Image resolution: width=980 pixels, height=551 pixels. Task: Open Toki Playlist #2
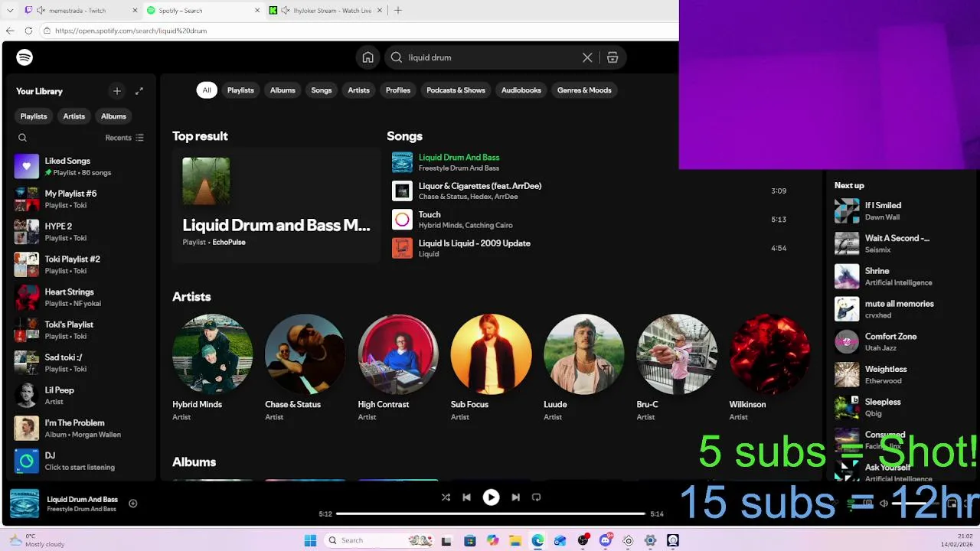(x=83, y=265)
